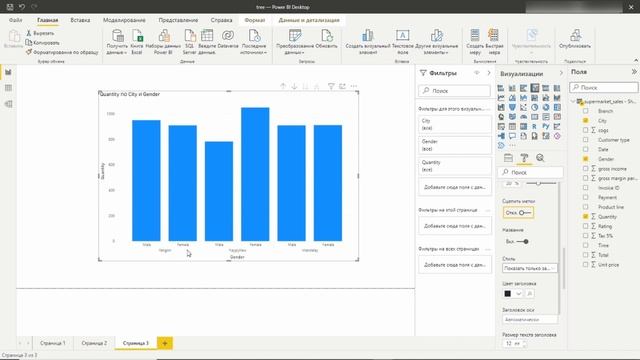
Task: Switch to the Представление ribbon tab
Action: click(x=178, y=20)
